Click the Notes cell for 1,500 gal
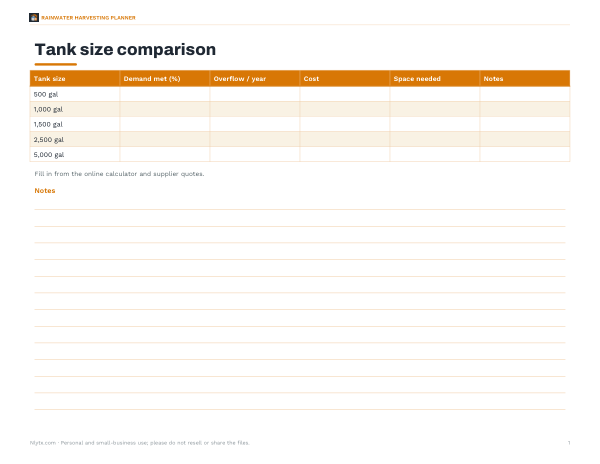Image resolution: width=600 pixels, height=464 pixels. tap(525, 124)
